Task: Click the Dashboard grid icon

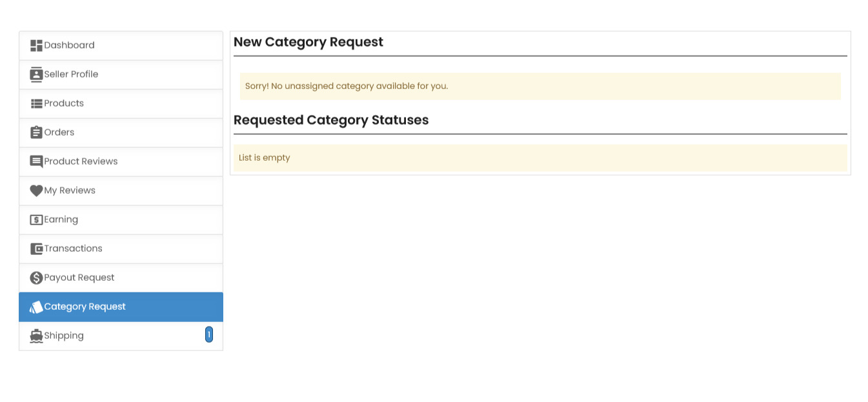Action: pyautogui.click(x=36, y=46)
